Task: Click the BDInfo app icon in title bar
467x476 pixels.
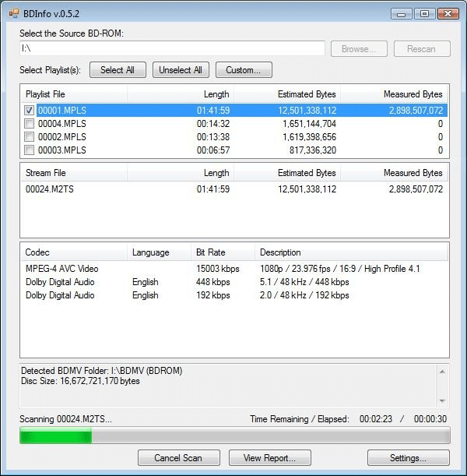Action: pyautogui.click(x=14, y=14)
